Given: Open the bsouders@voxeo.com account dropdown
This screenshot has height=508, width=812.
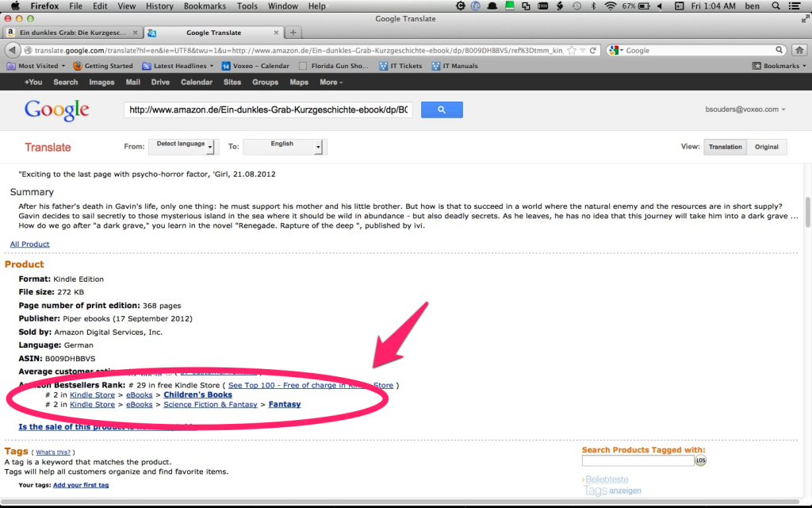Looking at the screenshot, I should (x=745, y=110).
